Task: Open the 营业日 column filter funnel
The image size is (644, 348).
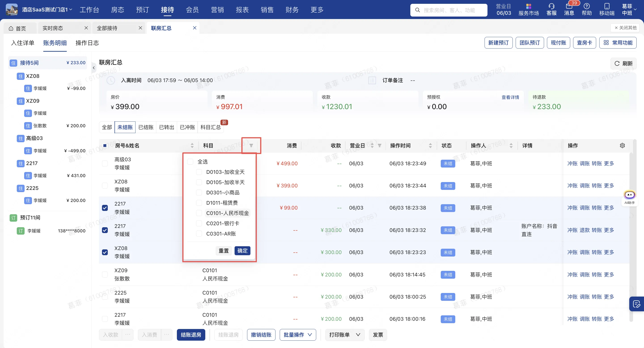Action: 379,146
